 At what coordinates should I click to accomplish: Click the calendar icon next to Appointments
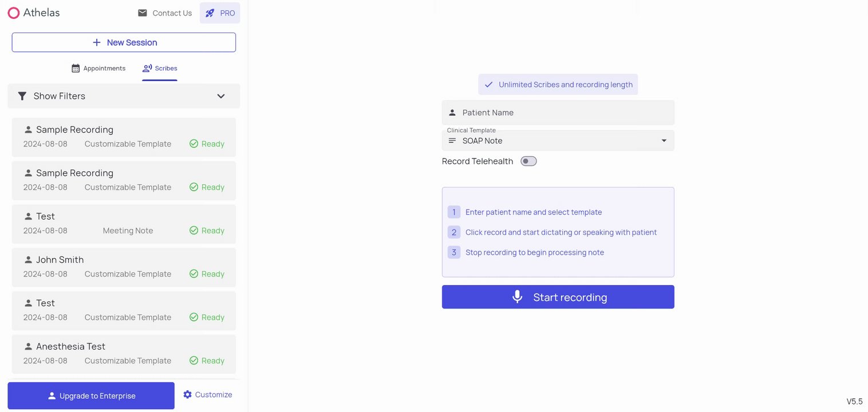pos(76,68)
